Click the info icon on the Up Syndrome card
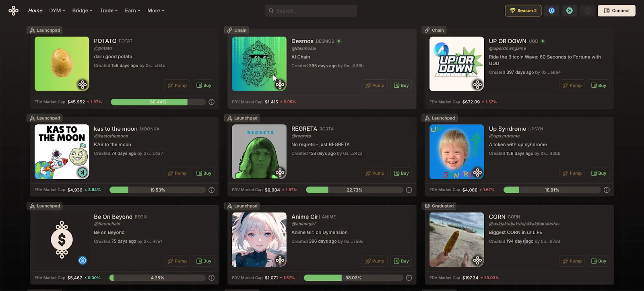The width and height of the screenshot is (644, 291). pos(607,190)
